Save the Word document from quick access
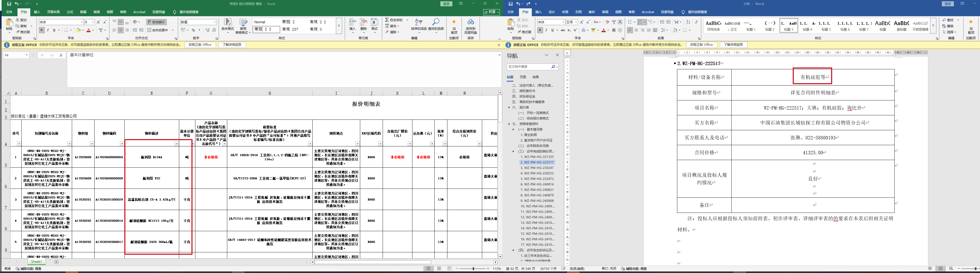The height and width of the screenshot is (273, 980). coord(511,4)
